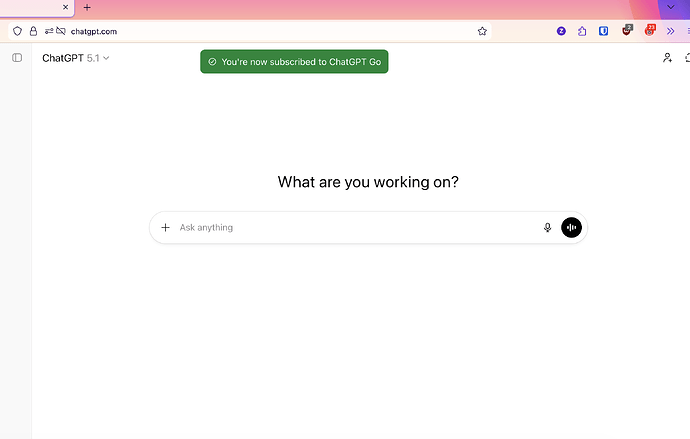The height and width of the screenshot is (439, 690).
Task: Open the site permissions icon in address bar
Action: coord(49,31)
